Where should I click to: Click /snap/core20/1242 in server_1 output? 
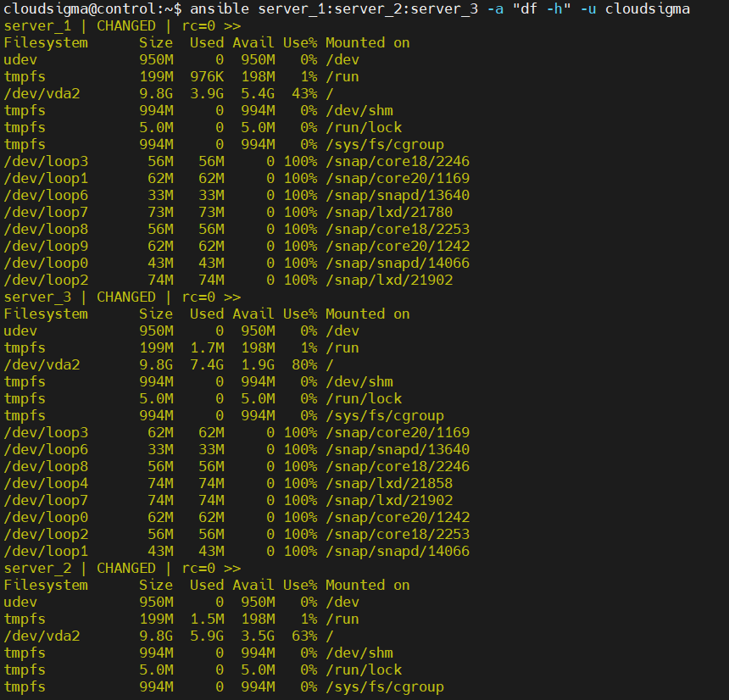tap(398, 247)
